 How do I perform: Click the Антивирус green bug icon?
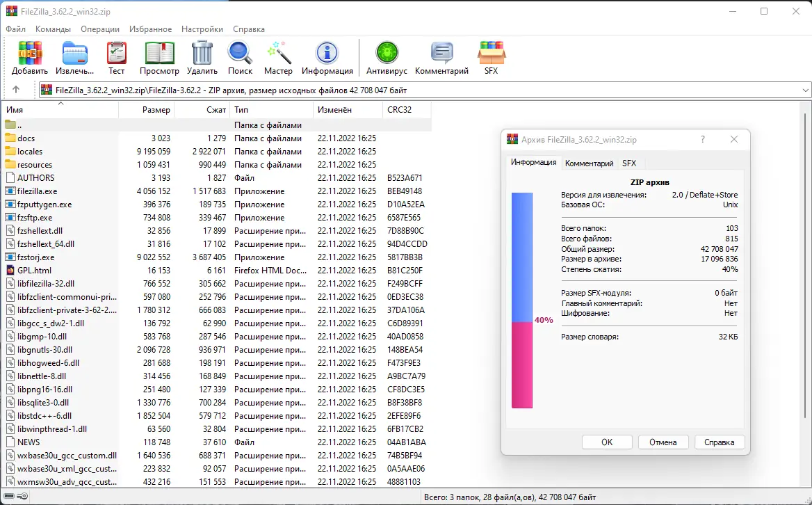(387, 53)
